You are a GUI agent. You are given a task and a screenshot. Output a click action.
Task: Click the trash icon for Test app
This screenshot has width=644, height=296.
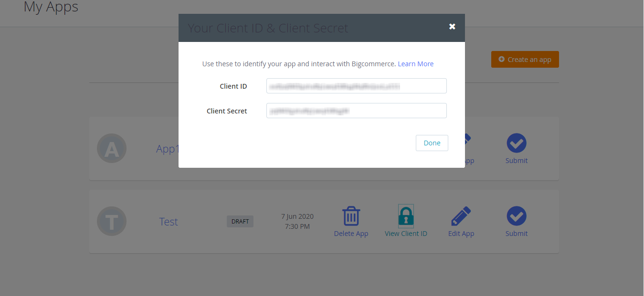click(x=351, y=216)
